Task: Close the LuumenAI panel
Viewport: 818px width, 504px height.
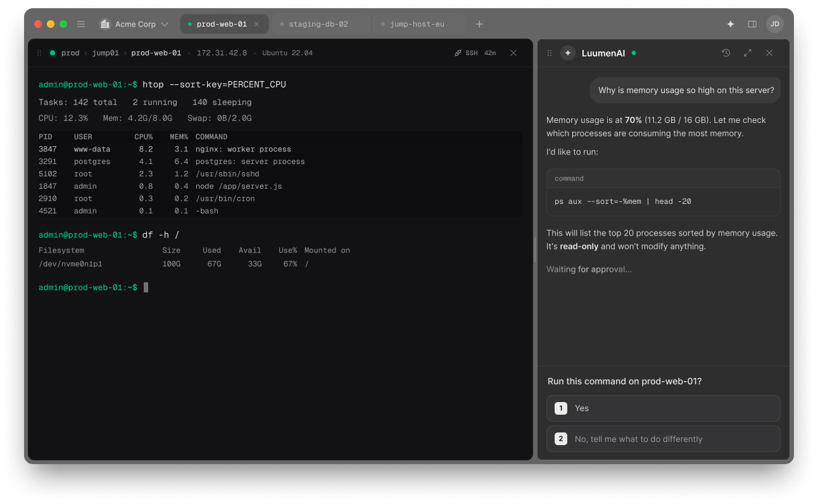Action: point(769,53)
